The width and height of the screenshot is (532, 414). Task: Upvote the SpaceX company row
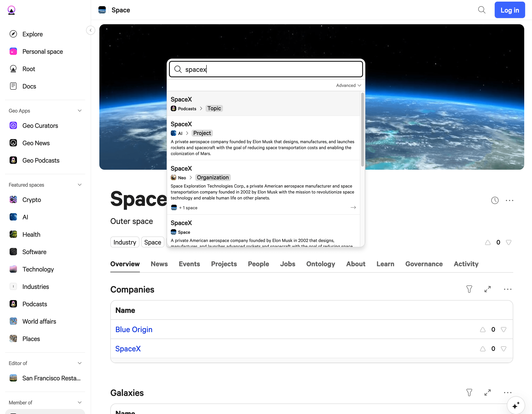coord(483,349)
